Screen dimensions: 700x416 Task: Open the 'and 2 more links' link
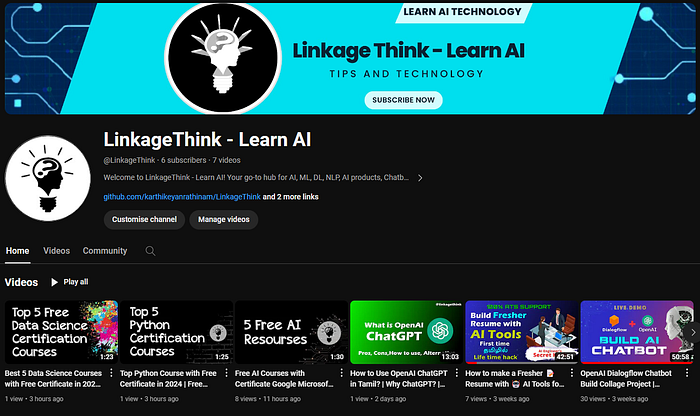coord(291,197)
